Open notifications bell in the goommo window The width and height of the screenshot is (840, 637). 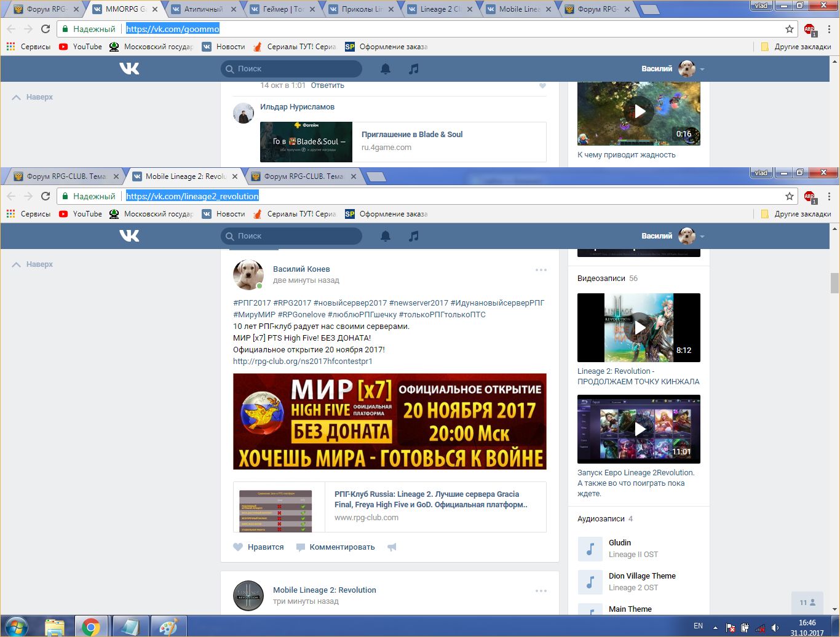[x=386, y=68]
